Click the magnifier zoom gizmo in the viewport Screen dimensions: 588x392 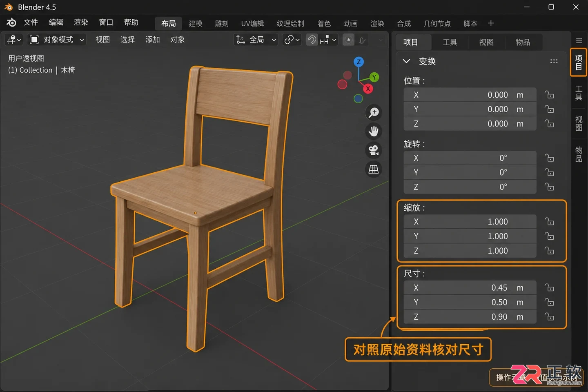(374, 112)
